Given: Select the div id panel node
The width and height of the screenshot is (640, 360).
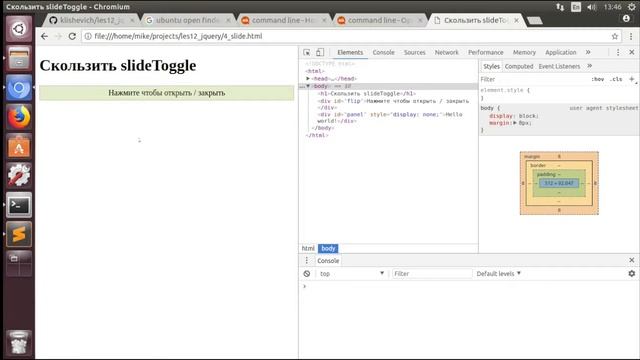Looking at the screenshot, I should [x=390, y=118].
